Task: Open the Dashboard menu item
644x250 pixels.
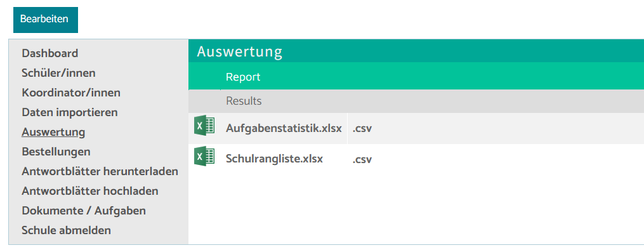Action: 50,53
